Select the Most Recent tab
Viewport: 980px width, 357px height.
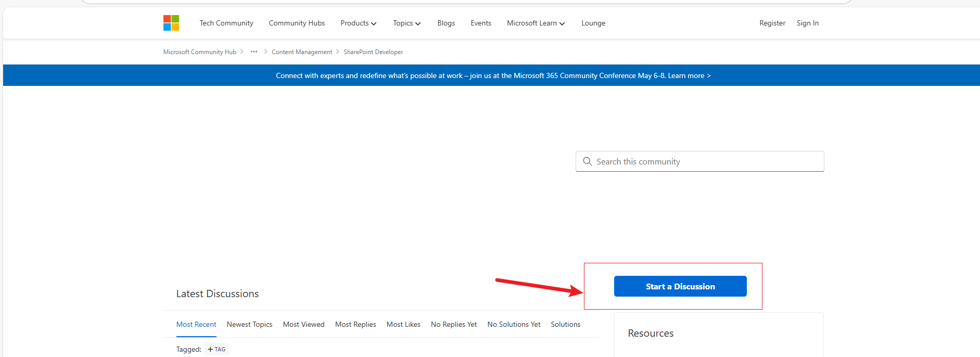196,324
